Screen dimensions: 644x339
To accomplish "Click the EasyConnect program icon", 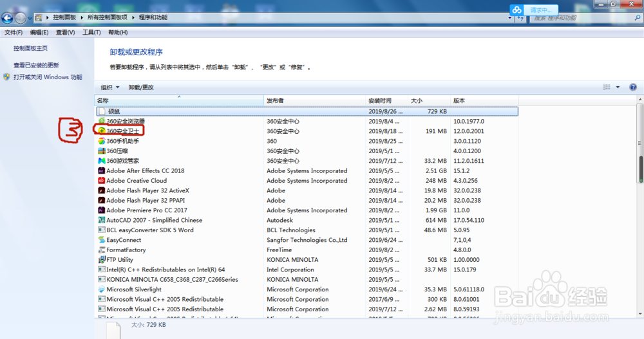I will [x=102, y=240].
